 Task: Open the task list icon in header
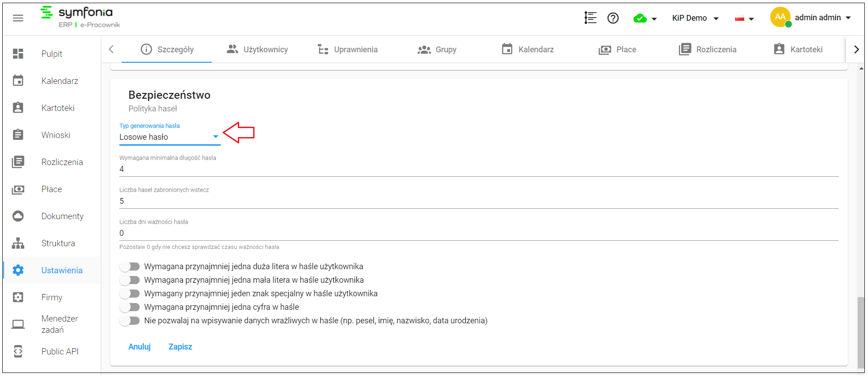(x=590, y=18)
